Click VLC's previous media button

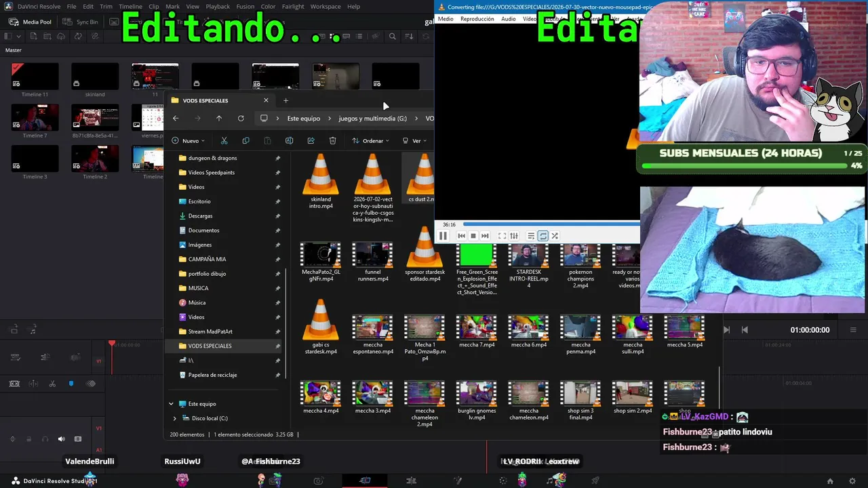pyautogui.click(x=462, y=236)
